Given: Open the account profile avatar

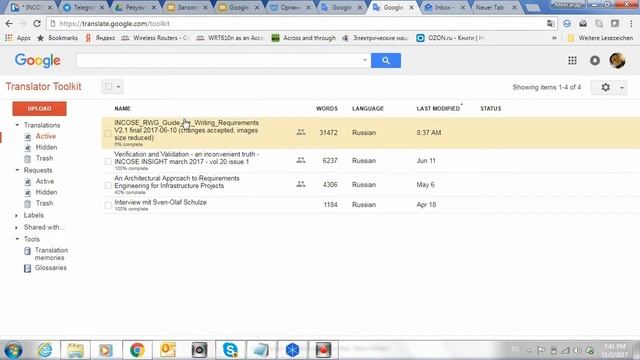Looking at the screenshot, I should coord(617,60).
